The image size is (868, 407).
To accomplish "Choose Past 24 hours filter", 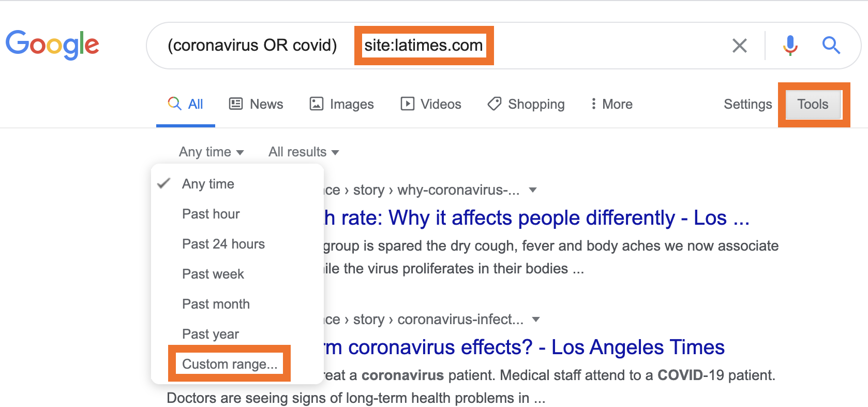I will [x=223, y=244].
